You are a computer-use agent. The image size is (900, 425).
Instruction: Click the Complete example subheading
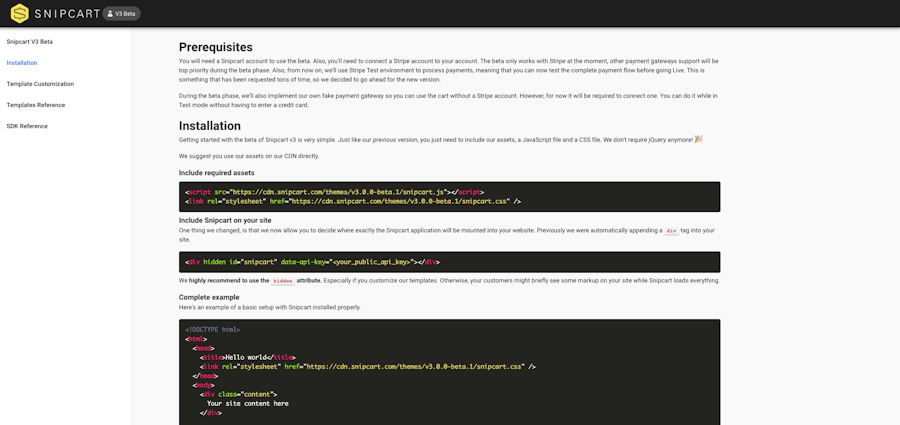(x=209, y=297)
